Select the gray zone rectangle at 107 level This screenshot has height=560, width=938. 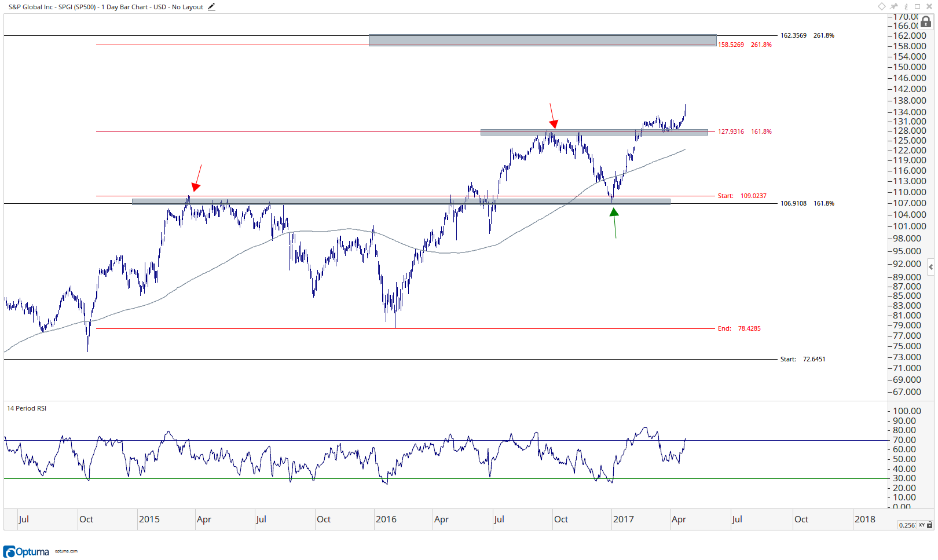click(x=401, y=202)
